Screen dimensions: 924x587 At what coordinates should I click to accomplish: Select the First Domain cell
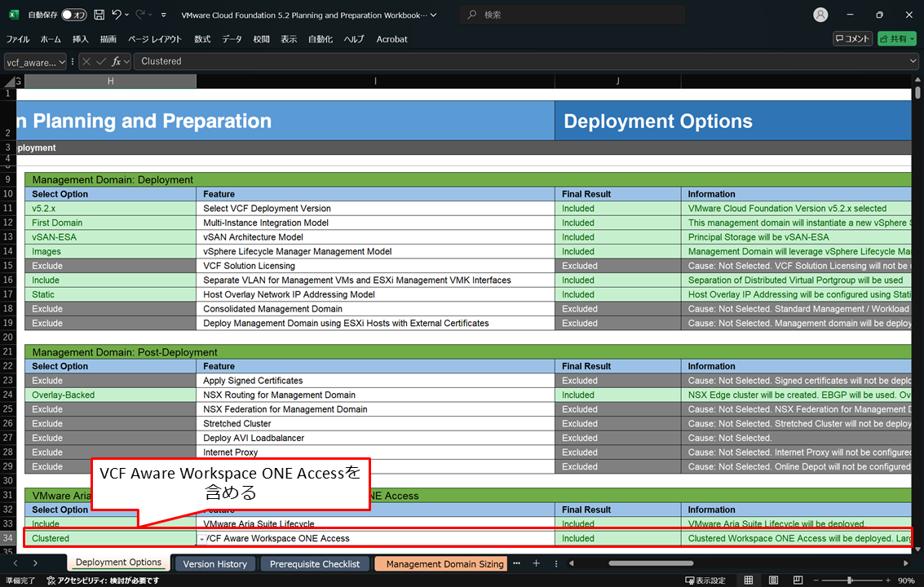click(x=110, y=223)
